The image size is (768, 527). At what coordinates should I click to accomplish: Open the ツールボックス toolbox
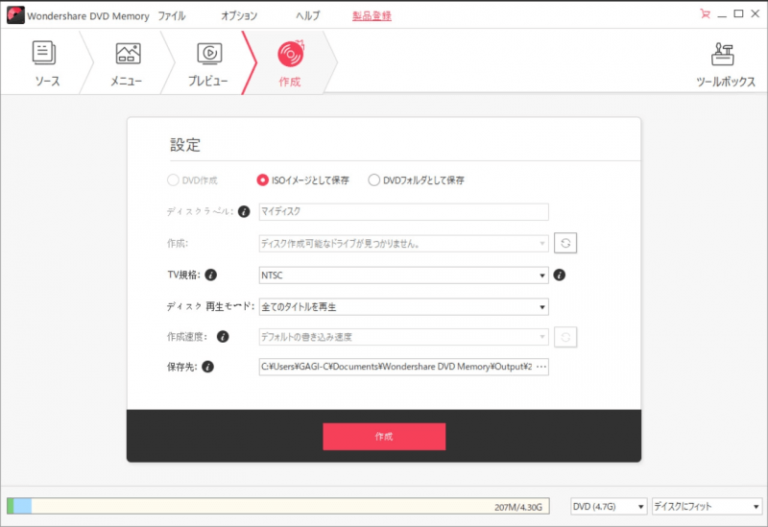pyautogui.click(x=725, y=55)
